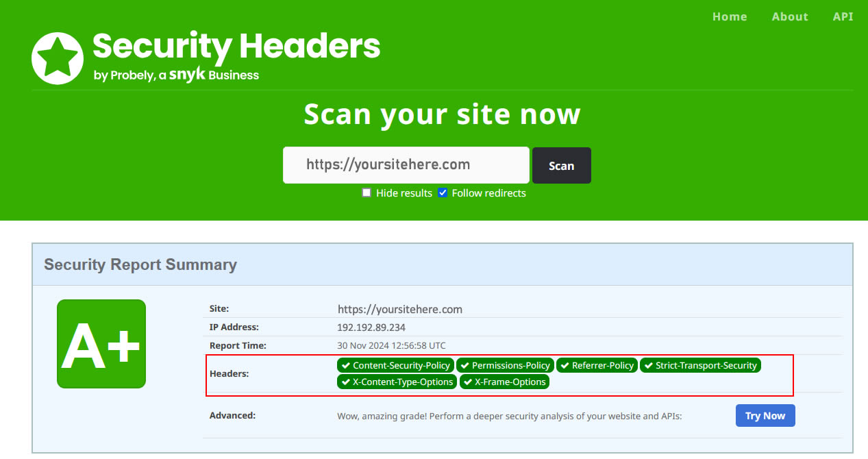Enable the Hide results checkbox
The image size is (868, 459).
pyautogui.click(x=367, y=193)
